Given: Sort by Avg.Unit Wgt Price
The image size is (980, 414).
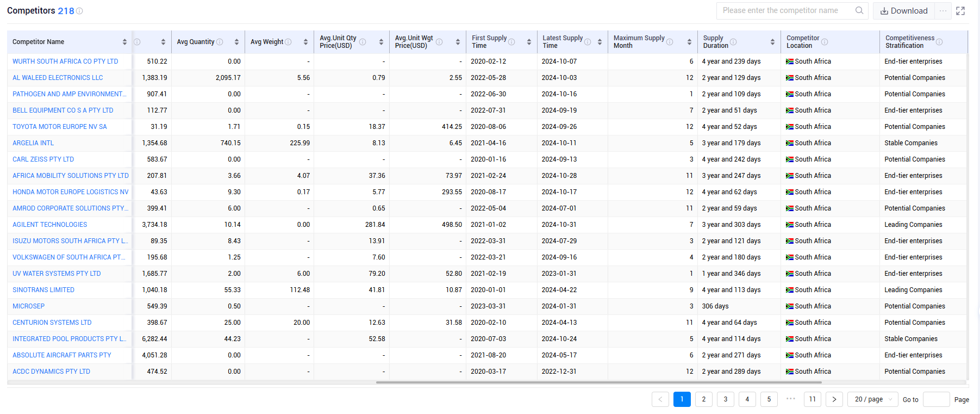Looking at the screenshot, I should tap(458, 42).
